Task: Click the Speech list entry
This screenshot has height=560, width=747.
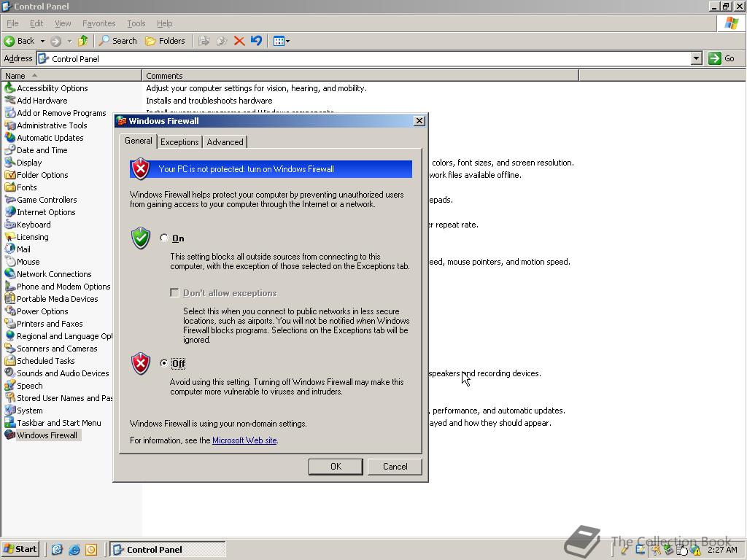Action: (29, 386)
